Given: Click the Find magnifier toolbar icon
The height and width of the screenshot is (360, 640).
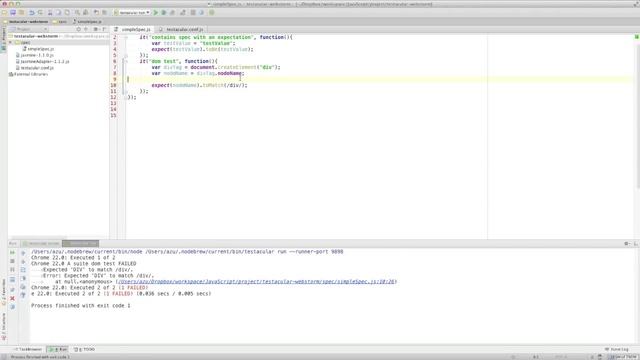Looking at the screenshot, I should click(x=77, y=13).
